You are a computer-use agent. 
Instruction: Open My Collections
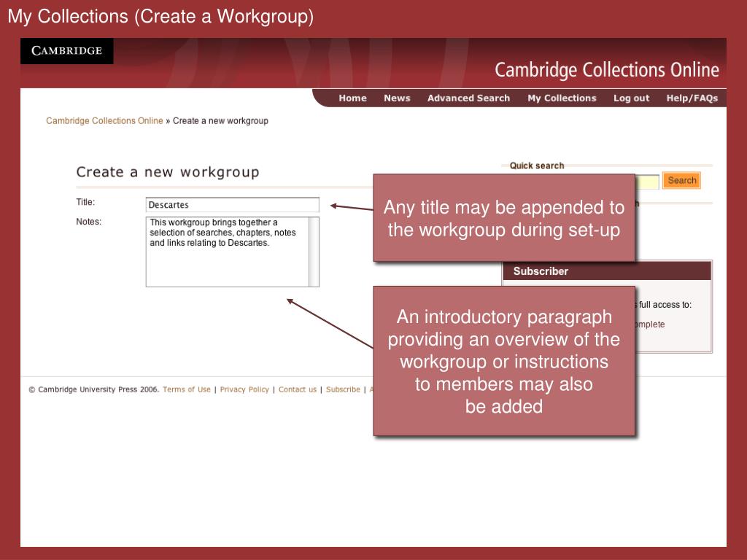[562, 98]
